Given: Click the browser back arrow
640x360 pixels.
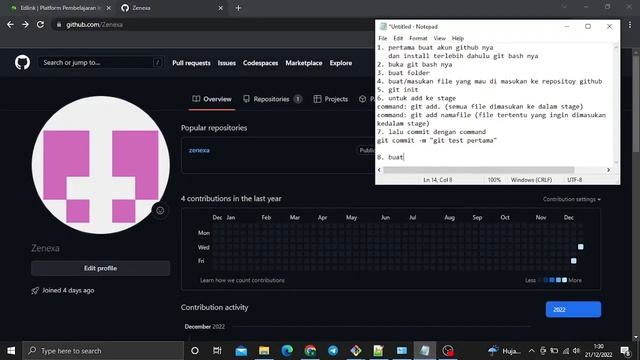Looking at the screenshot, I should click(x=10, y=24).
